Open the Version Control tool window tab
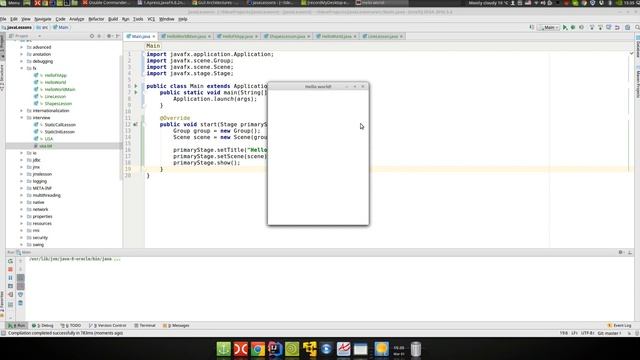Viewport: 640px width, 360px height. pos(108,326)
